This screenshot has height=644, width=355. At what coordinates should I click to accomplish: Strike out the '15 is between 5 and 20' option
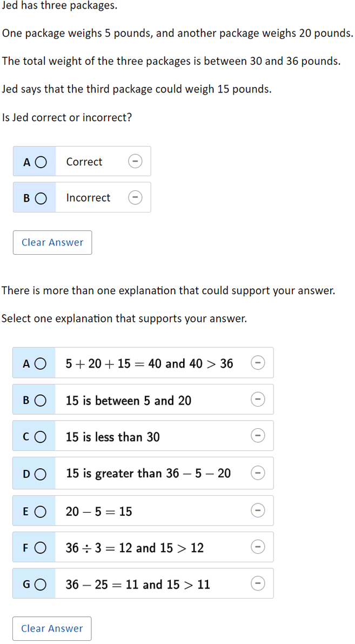point(258,399)
